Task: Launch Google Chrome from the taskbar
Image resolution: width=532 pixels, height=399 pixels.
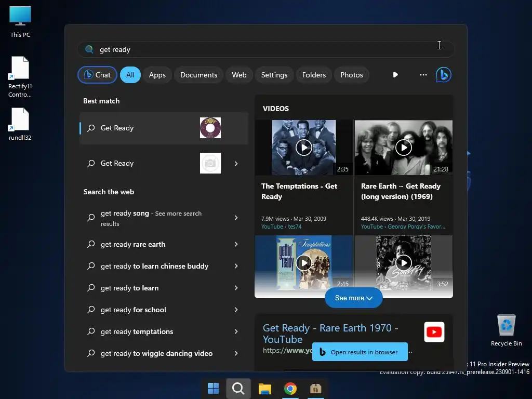Action: [290, 389]
